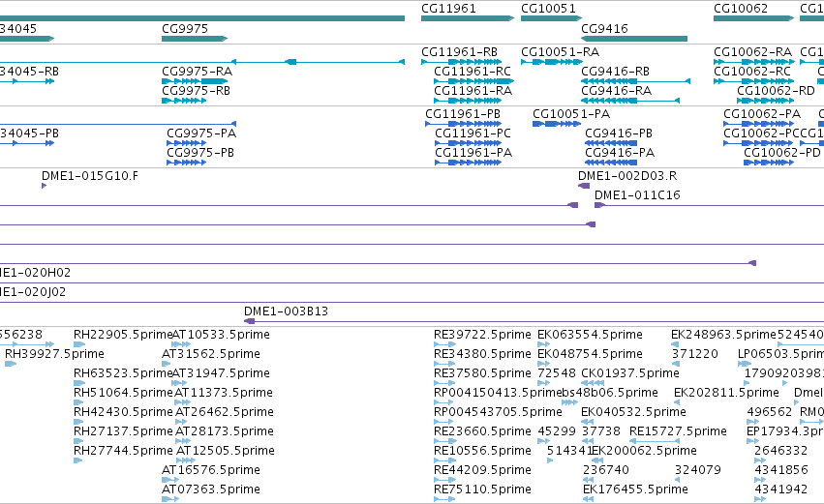Select EST AT07363.5prime
The width and height of the screenshot is (824, 504).
coord(170,500)
